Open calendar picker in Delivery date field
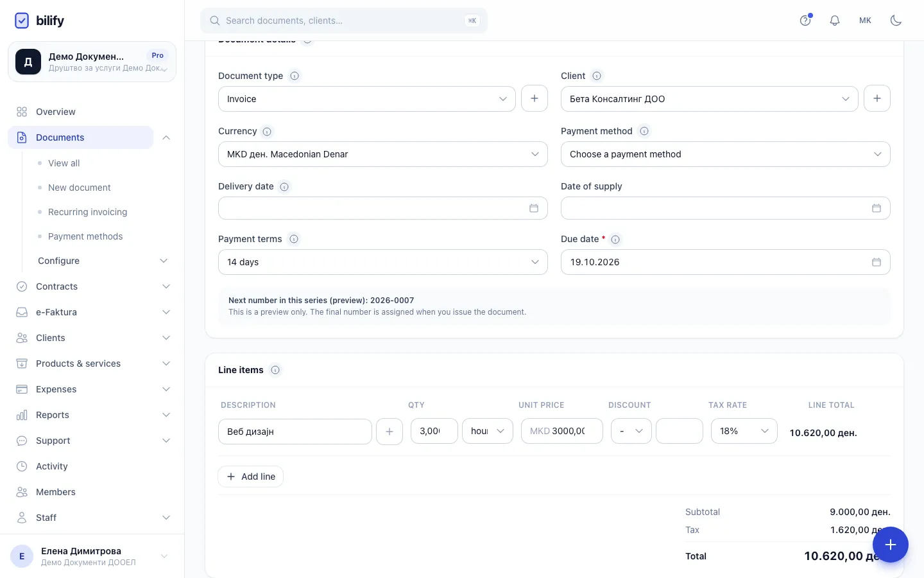The width and height of the screenshot is (924, 578). pos(534,208)
